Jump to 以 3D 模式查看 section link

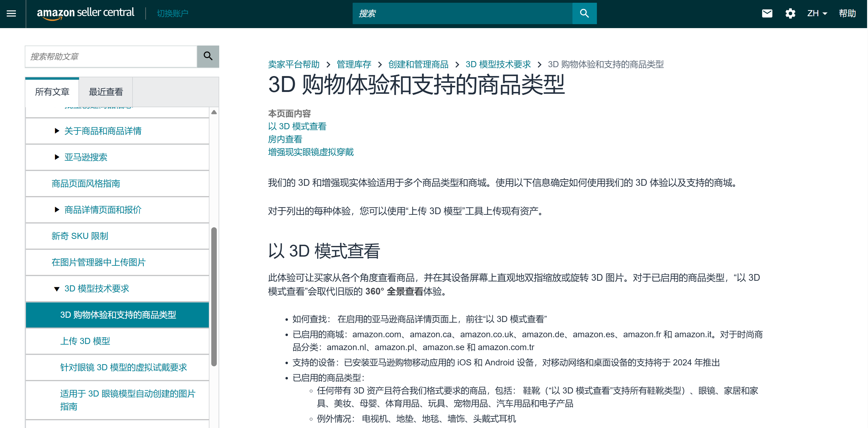[297, 126]
